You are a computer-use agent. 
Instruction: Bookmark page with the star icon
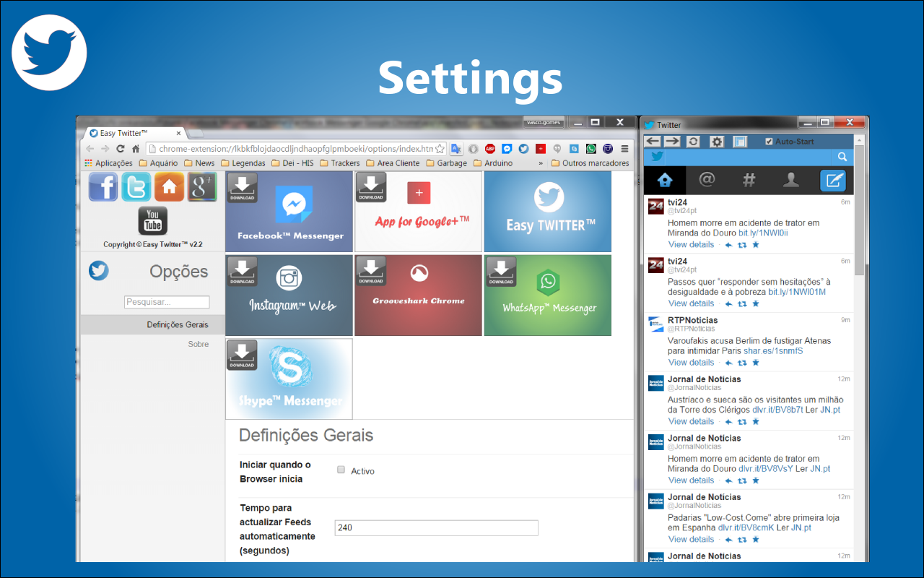(x=440, y=149)
